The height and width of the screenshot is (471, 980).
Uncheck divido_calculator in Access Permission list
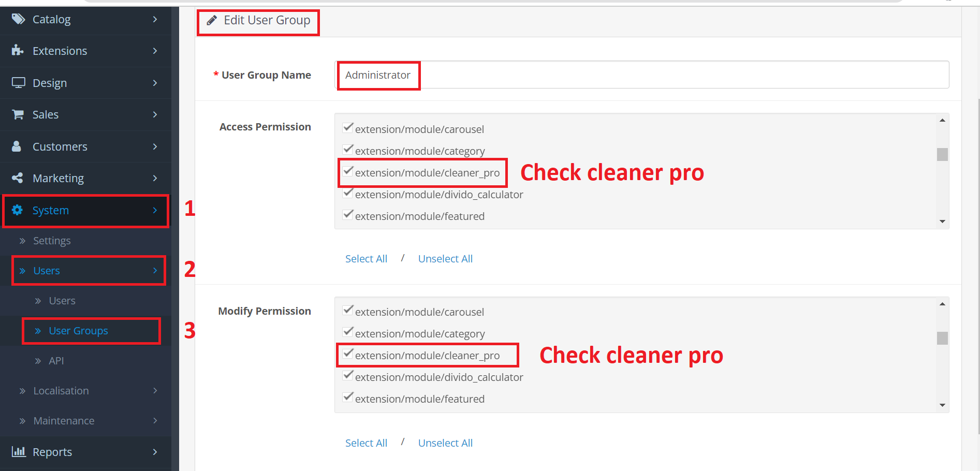click(348, 194)
